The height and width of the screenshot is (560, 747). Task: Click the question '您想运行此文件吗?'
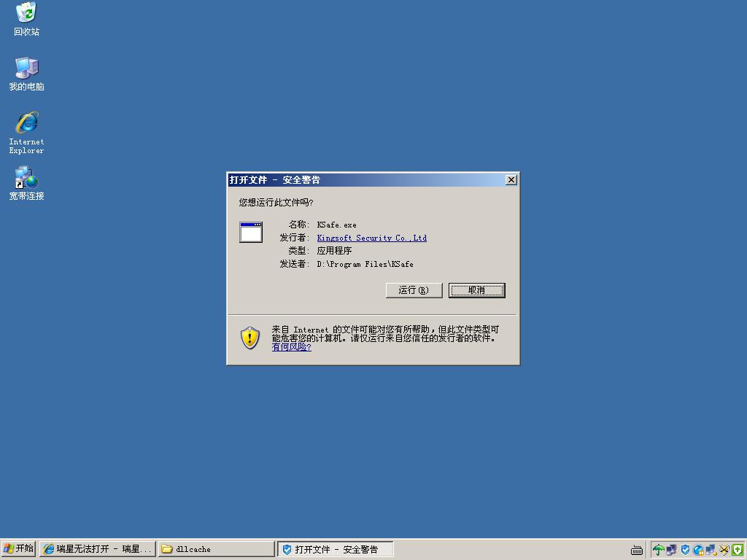[x=276, y=203]
